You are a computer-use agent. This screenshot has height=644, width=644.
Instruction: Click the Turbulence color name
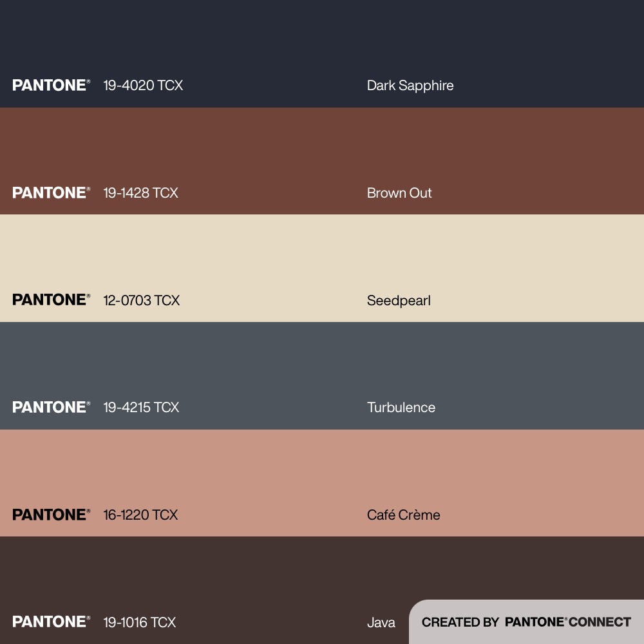pos(401,407)
